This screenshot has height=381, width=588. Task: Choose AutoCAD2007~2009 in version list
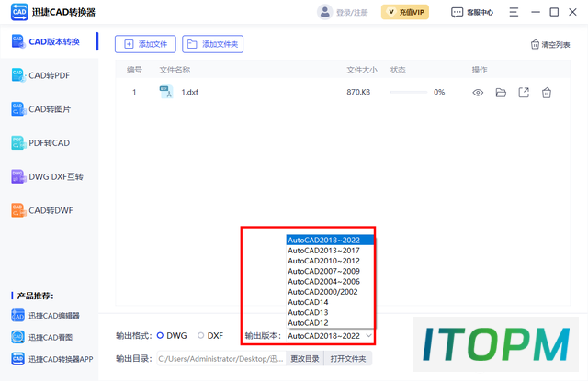(x=330, y=271)
